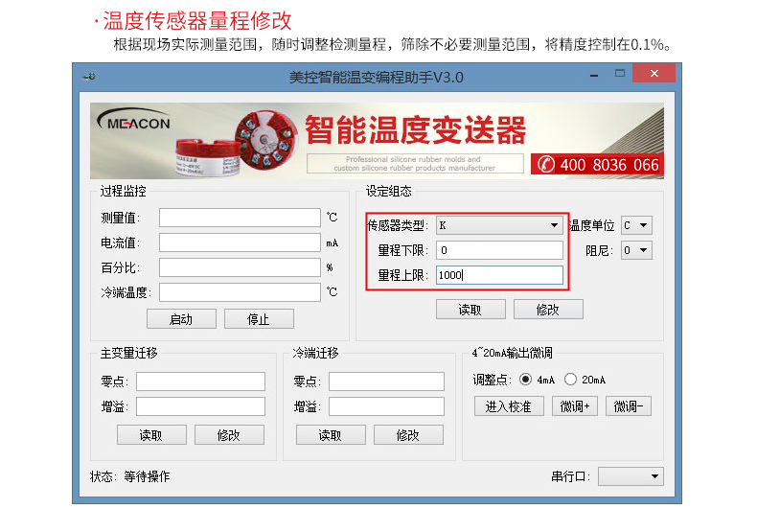Open the sensor type dropdown showing K
757x532 pixels.
point(498,225)
